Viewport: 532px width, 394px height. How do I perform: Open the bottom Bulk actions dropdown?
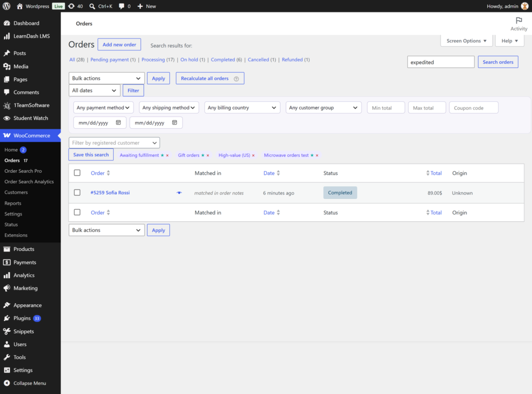pos(107,230)
